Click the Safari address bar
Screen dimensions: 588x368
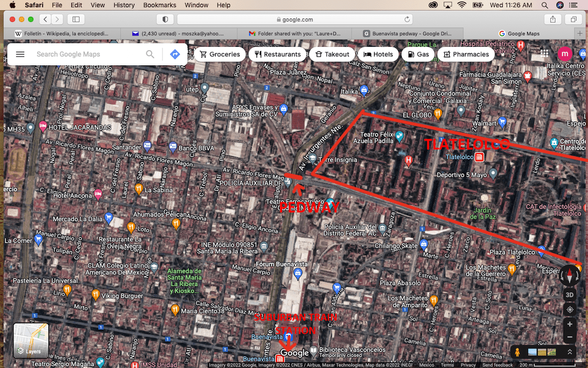pos(295,19)
